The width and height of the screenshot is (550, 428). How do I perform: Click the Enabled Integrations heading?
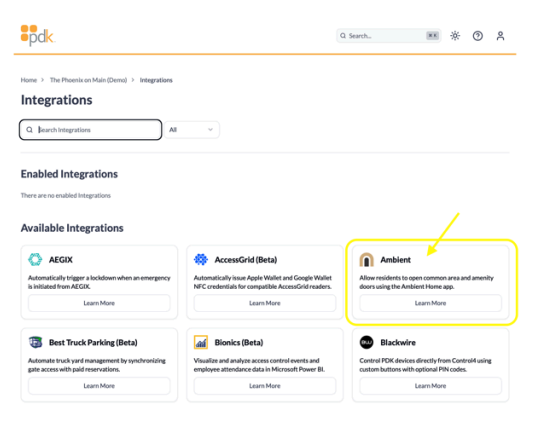(69, 174)
